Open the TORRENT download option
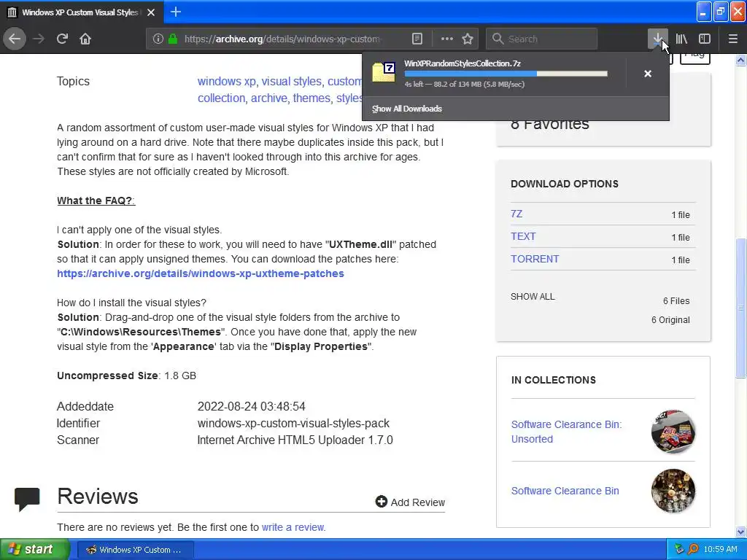 coord(535,259)
